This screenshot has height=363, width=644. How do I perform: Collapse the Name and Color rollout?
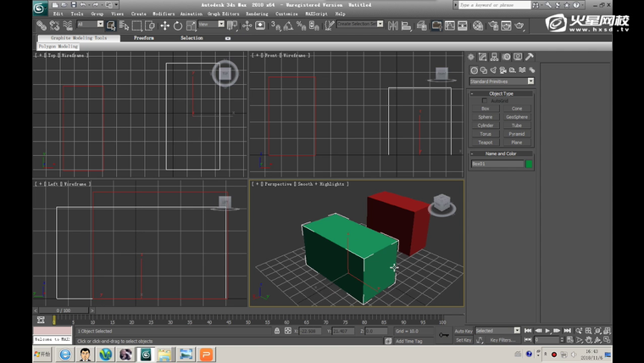(502, 154)
